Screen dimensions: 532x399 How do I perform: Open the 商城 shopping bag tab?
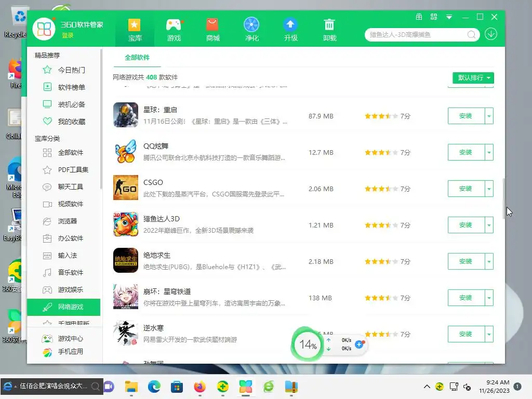coord(212,30)
